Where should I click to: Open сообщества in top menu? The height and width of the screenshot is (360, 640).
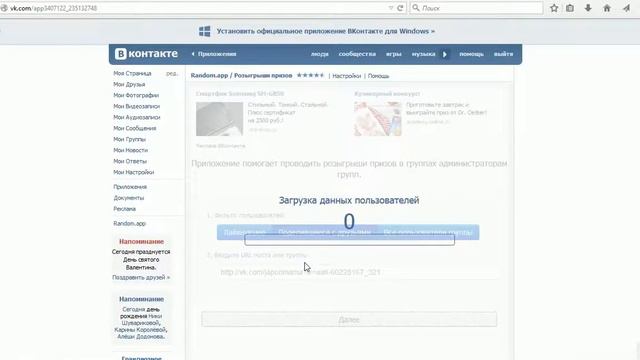357,54
